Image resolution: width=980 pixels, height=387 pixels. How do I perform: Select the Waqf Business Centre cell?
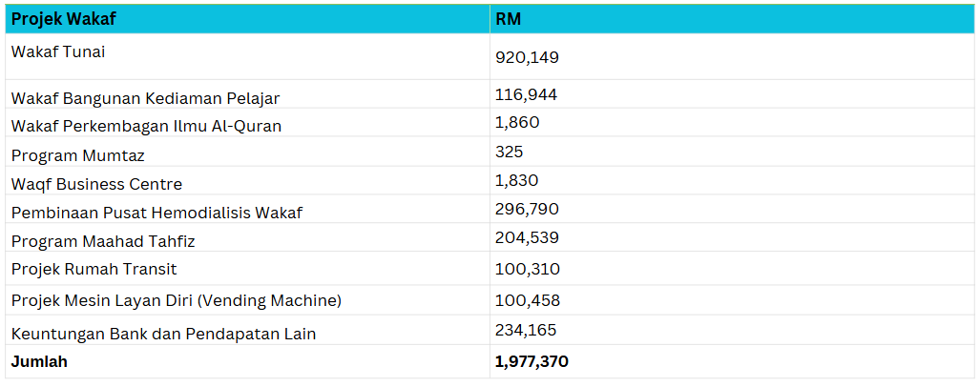click(x=96, y=184)
